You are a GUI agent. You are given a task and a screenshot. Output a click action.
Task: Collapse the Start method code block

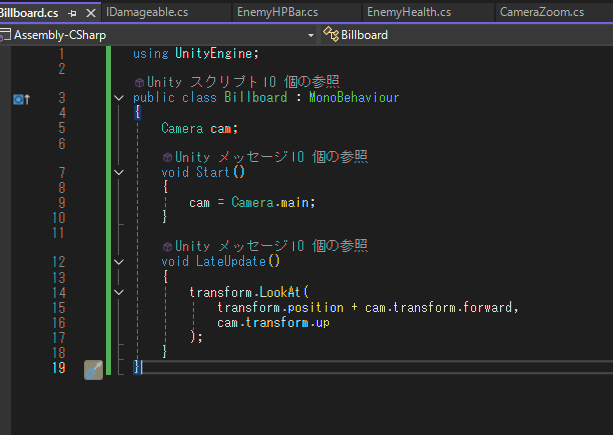[119, 173]
